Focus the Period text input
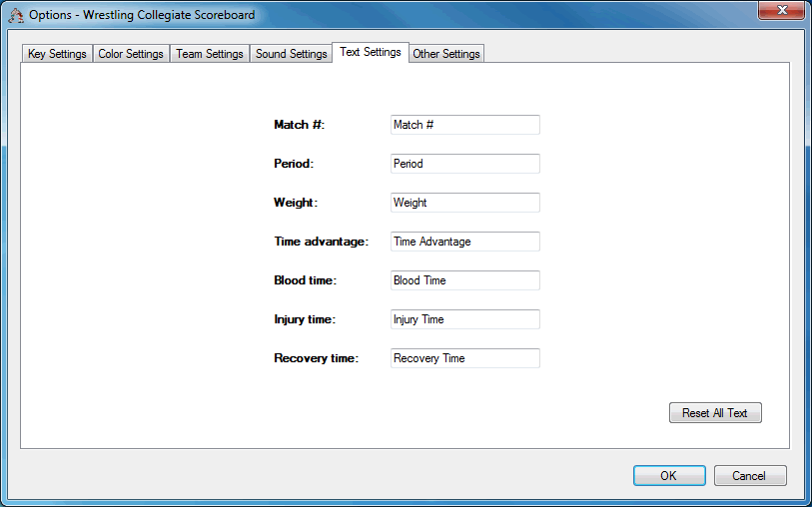This screenshot has width=812, height=507. [464, 164]
